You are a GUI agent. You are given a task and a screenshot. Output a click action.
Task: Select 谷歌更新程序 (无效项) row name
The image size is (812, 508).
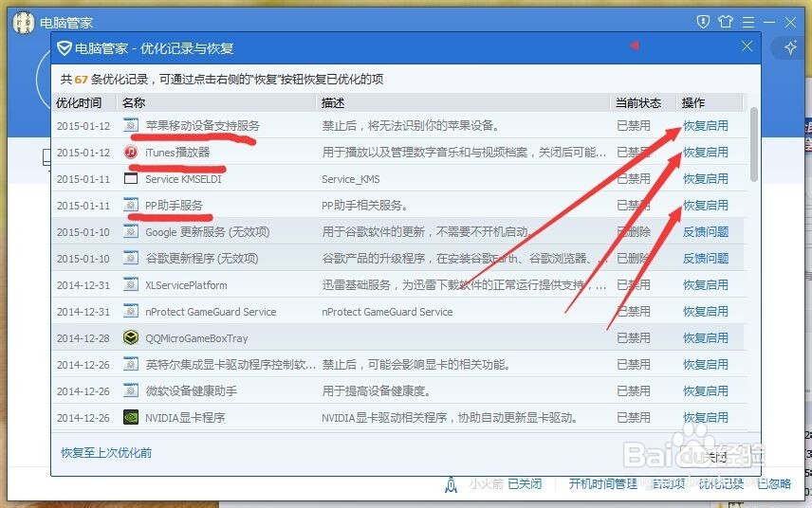pyautogui.click(x=202, y=259)
